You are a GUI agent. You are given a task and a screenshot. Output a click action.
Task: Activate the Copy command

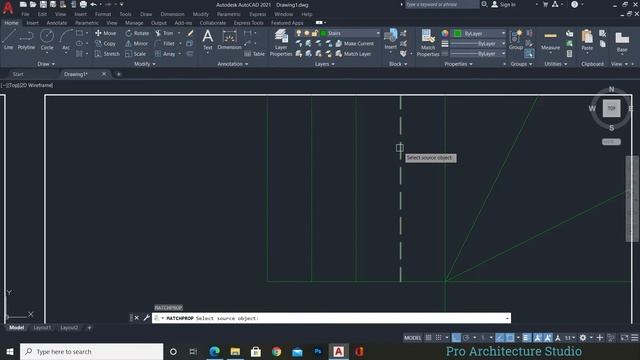105,43
